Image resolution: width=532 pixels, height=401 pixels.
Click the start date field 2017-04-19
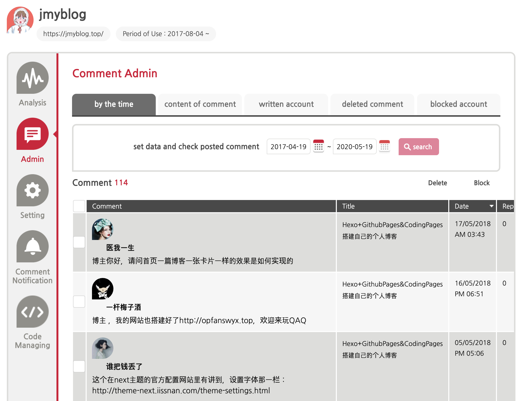(x=288, y=147)
